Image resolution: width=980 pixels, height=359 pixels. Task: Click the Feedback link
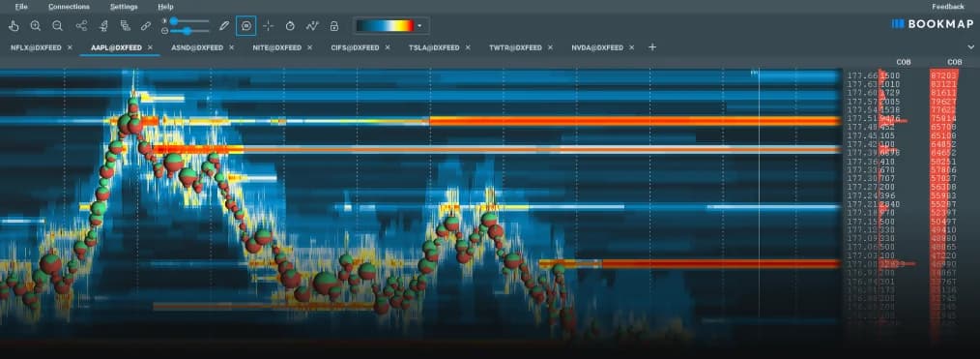(x=947, y=7)
